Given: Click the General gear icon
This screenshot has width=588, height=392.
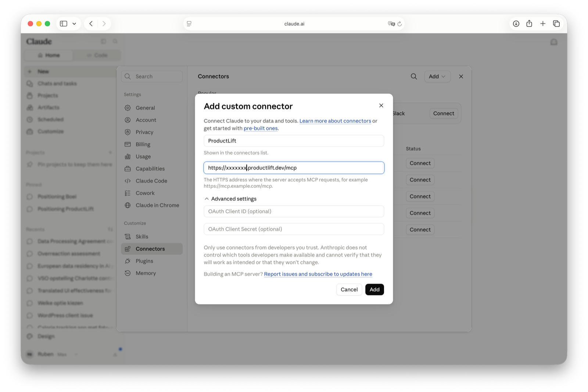Looking at the screenshot, I should (128, 108).
